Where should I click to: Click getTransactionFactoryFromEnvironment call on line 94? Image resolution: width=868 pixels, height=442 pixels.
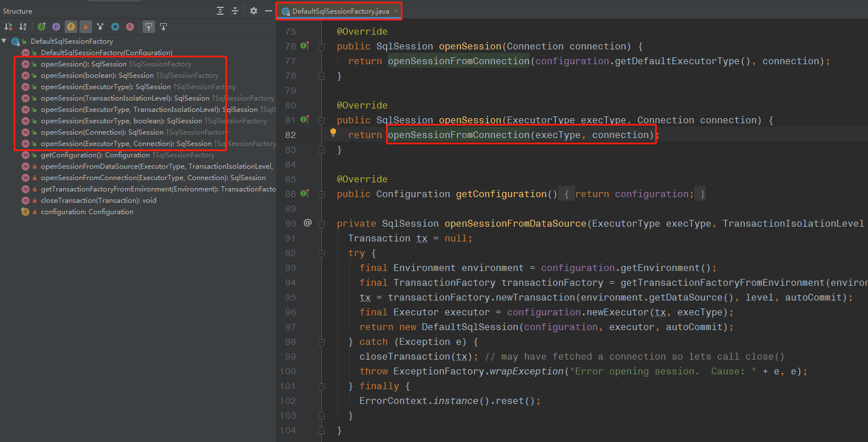722,282
